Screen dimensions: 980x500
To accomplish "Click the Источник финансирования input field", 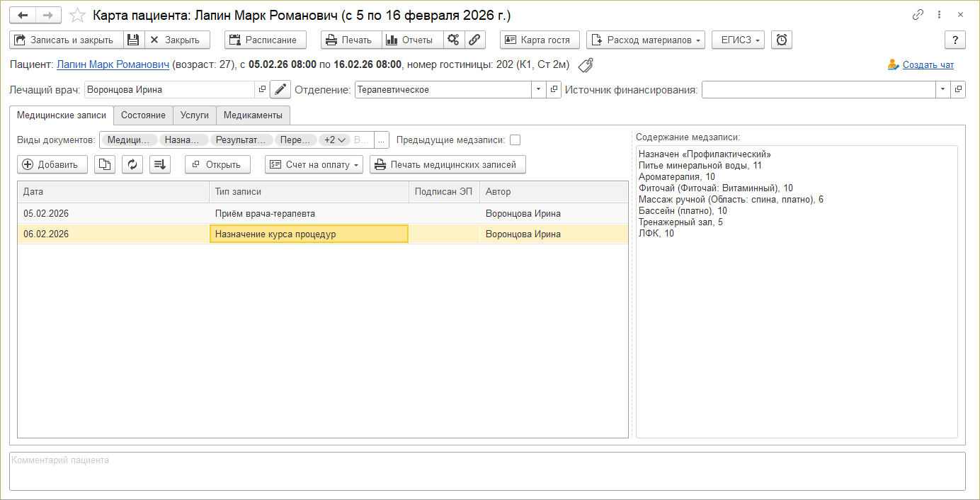I will point(819,90).
